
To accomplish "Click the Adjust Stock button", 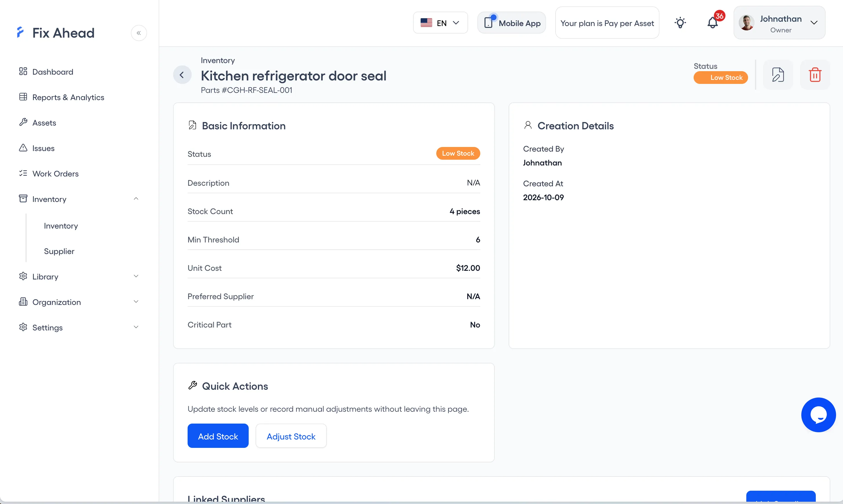I will click(291, 436).
